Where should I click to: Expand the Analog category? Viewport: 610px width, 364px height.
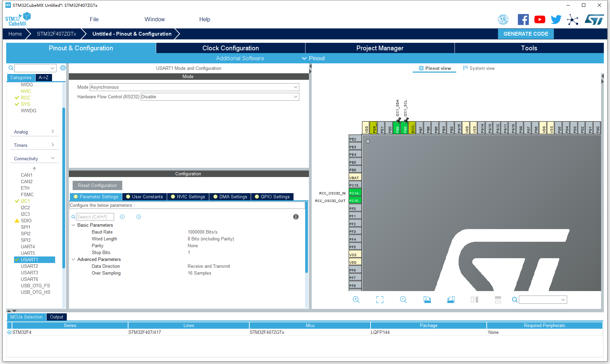pyautogui.click(x=34, y=132)
